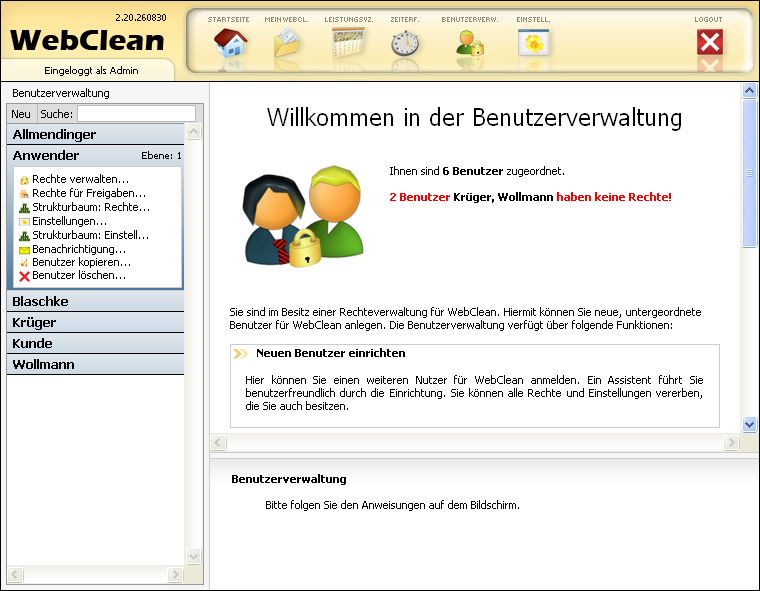Select the Startseite menu label
The image size is (760, 591).
228,19
